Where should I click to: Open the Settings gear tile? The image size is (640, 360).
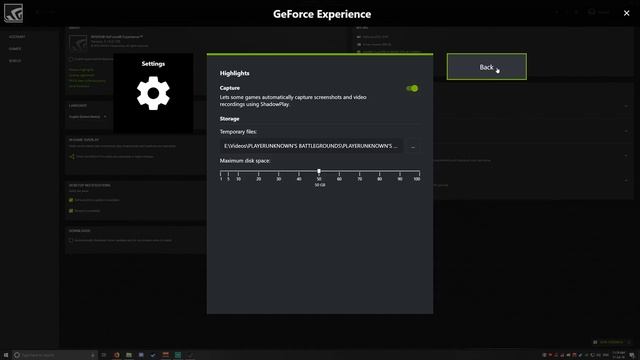click(x=153, y=93)
